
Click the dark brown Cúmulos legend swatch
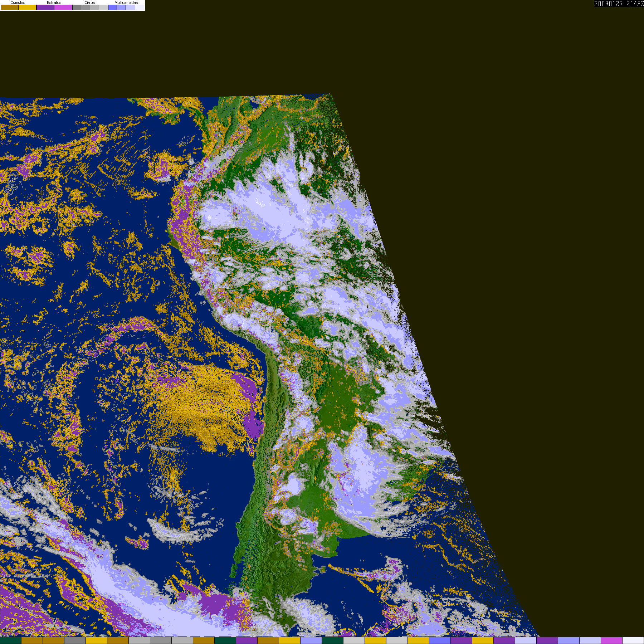point(10,7)
